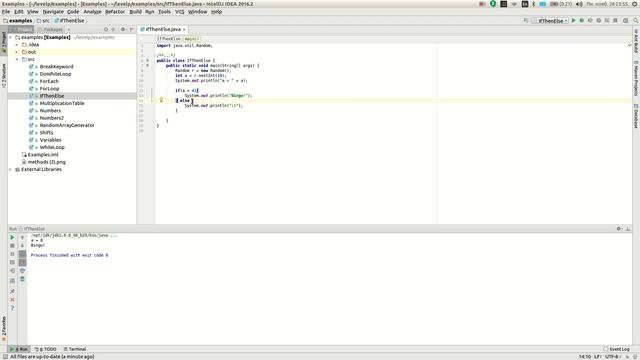Click the src breadcrumb in navigation bar

pyautogui.click(x=43, y=20)
